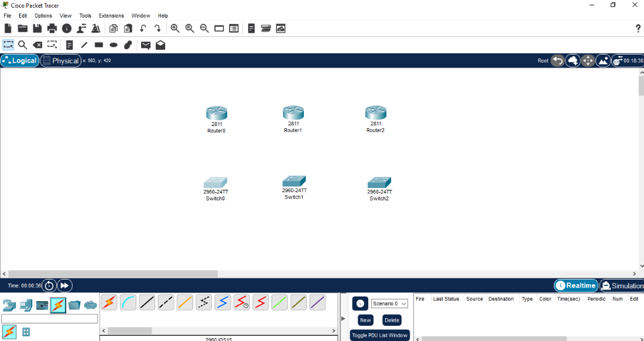Toggle PDU List Window
Image resolution: width=644 pixels, height=341 pixels.
point(379,335)
